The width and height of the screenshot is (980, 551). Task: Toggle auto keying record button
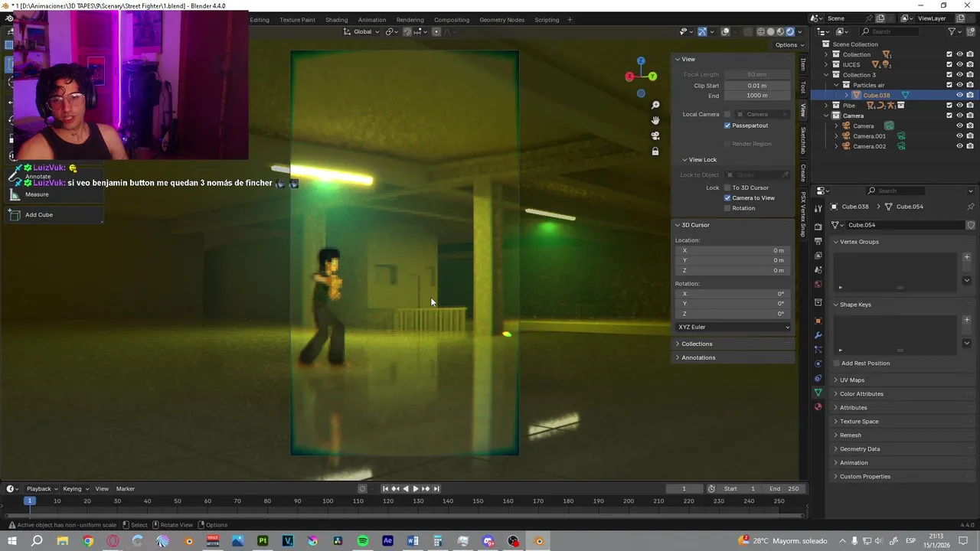[x=362, y=489]
